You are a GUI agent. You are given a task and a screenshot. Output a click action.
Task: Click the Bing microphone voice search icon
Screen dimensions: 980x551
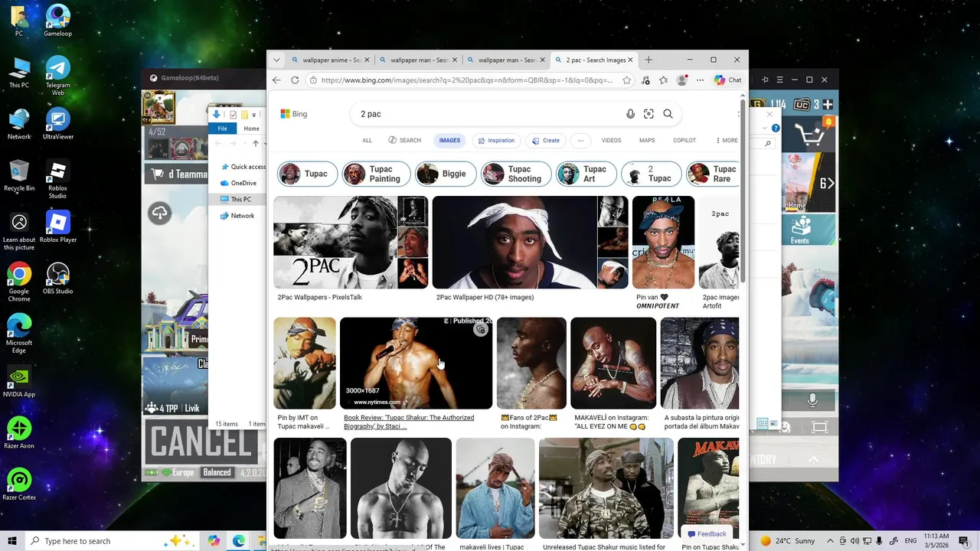tap(630, 114)
